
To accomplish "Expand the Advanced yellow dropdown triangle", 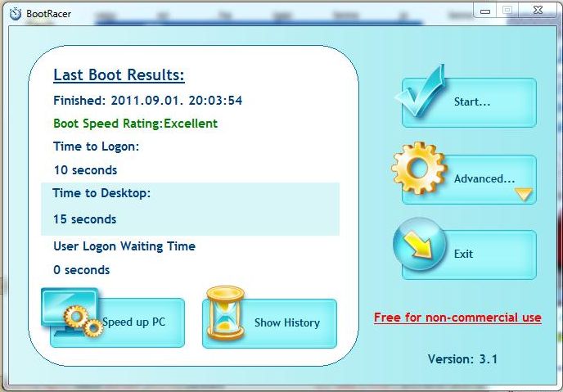I will pos(524,194).
